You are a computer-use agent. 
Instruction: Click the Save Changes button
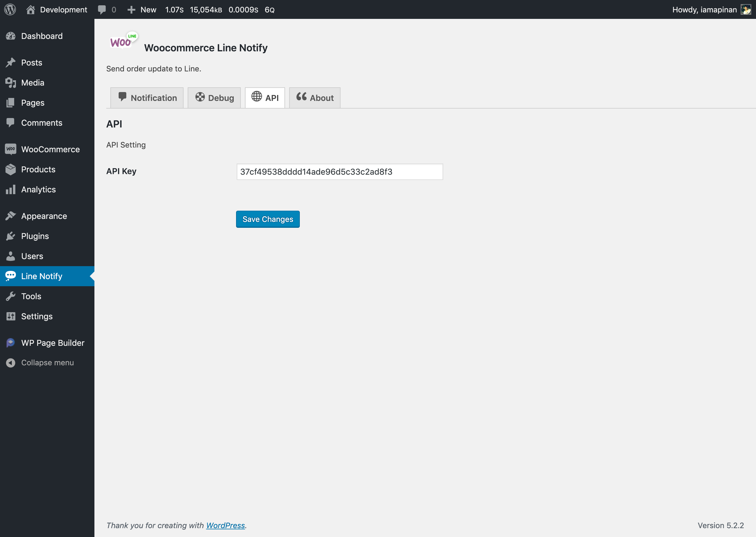pyautogui.click(x=268, y=219)
